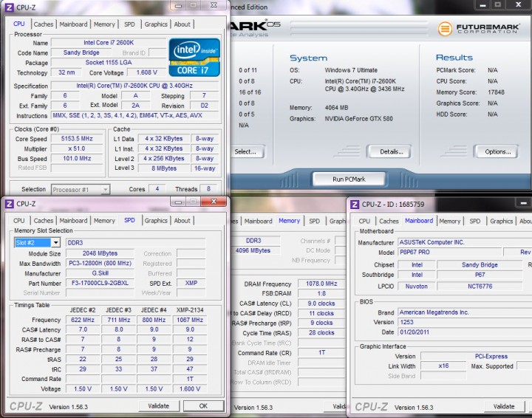Click the Z icon in CPU-Z ID 1685759 window
The width and height of the screenshot is (532, 418).
355,205
